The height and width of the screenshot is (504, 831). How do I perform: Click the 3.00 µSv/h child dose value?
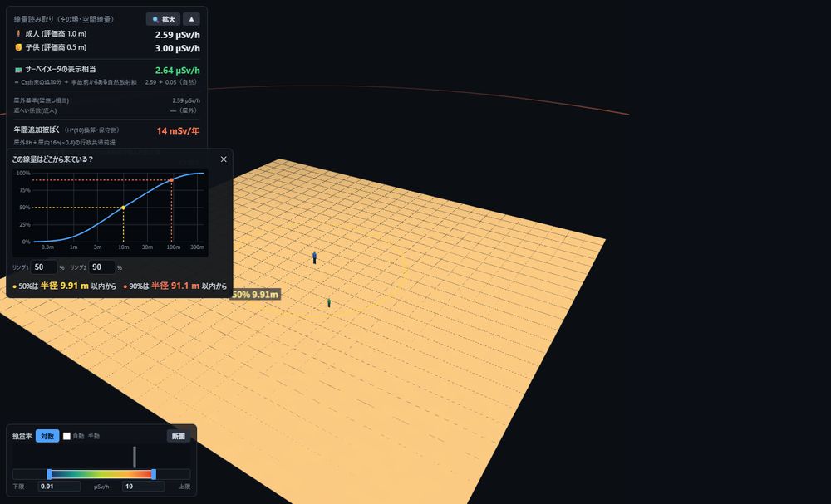click(x=178, y=48)
